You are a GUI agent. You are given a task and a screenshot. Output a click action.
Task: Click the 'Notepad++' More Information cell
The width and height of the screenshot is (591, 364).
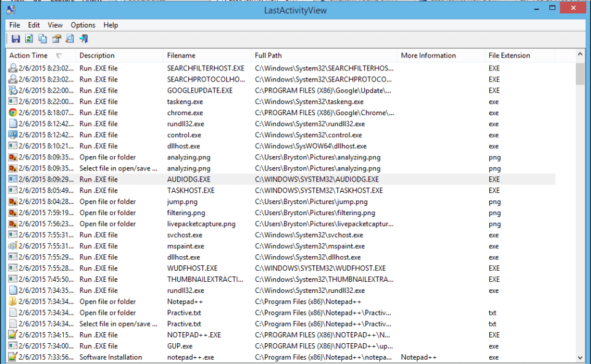click(x=419, y=357)
